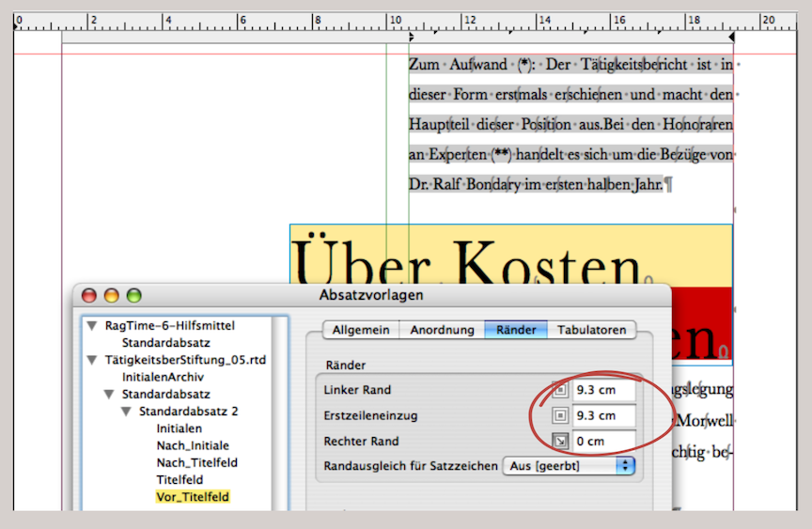
Task: Select the Initialen style in list
Action: click(179, 428)
